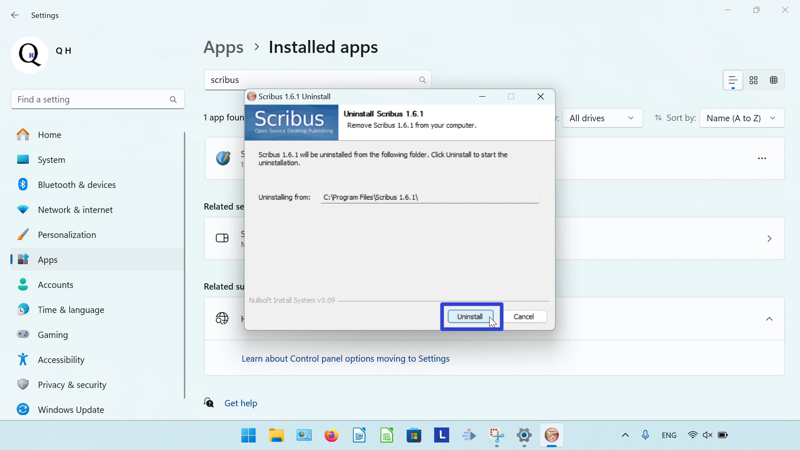Click the microphone tray icon
The image size is (800, 450).
[x=645, y=435]
